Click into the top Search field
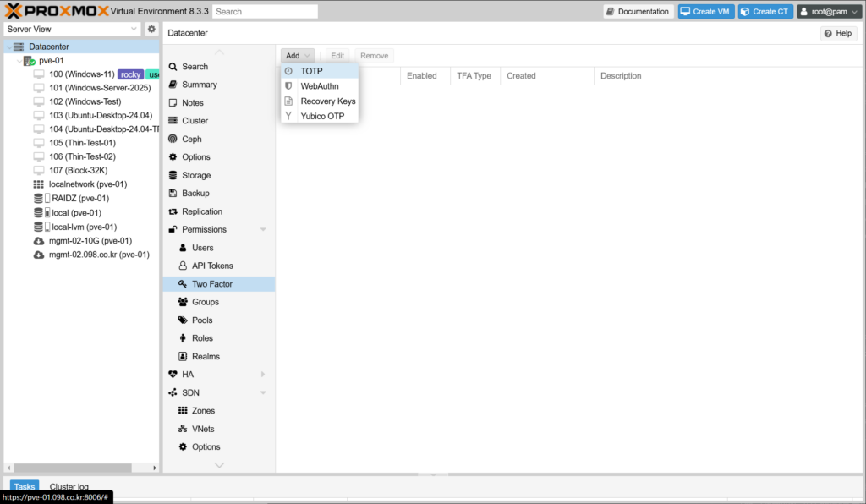 [x=265, y=12]
